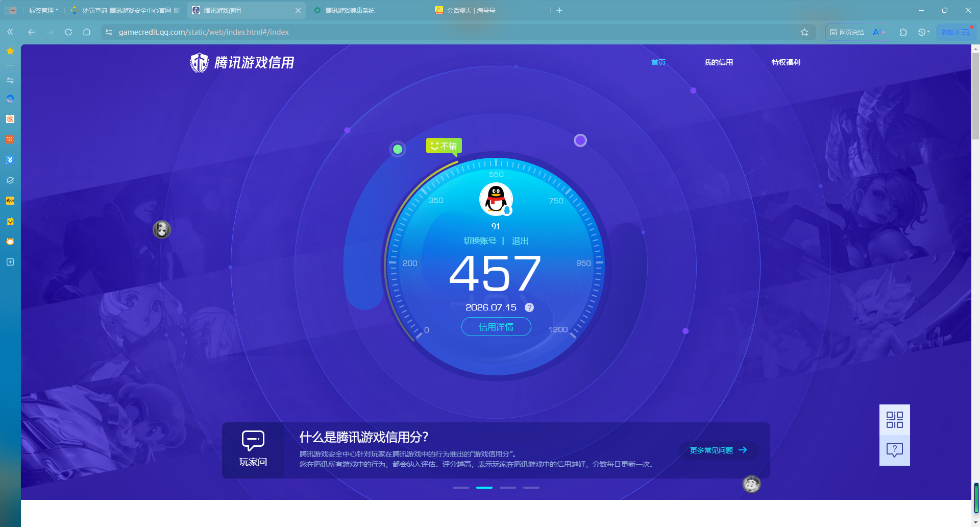Expand the history clock dropdown
This screenshot has width=980, height=527.
[x=924, y=32]
